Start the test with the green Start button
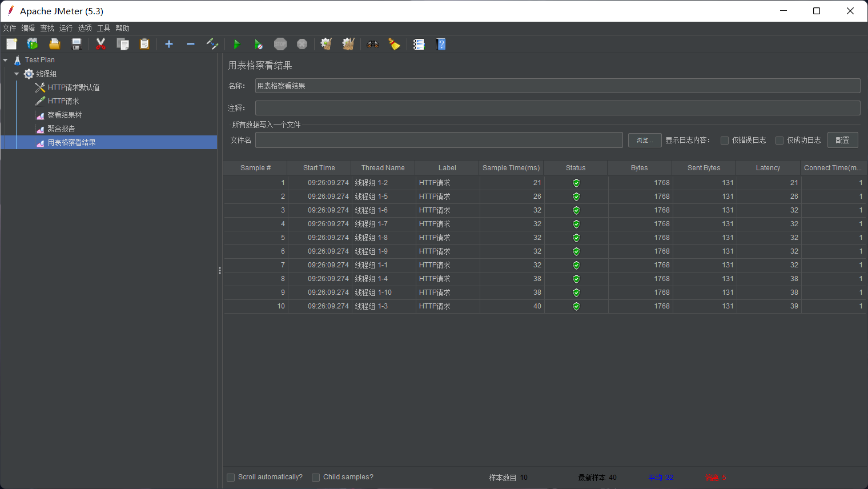Image resolution: width=868 pixels, height=489 pixels. tap(236, 44)
